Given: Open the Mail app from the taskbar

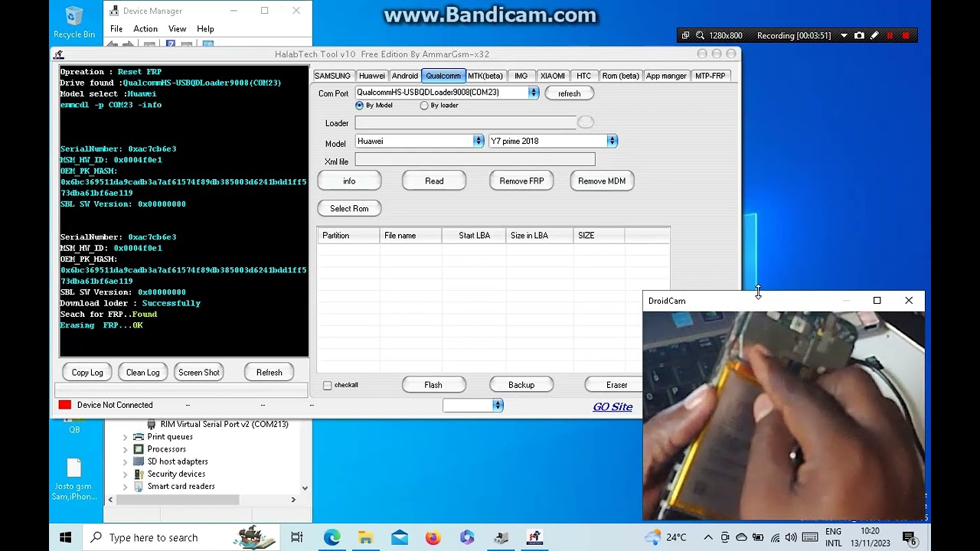Looking at the screenshot, I should point(400,537).
